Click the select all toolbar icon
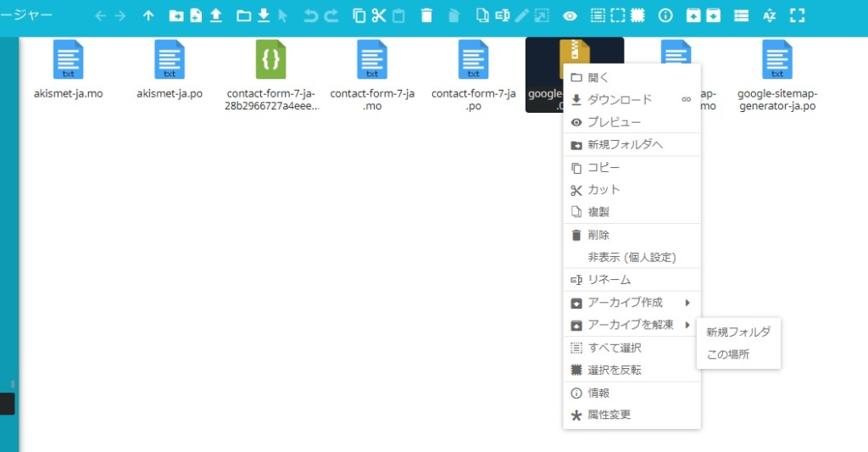Viewport: 868px width, 452px height. (598, 16)
